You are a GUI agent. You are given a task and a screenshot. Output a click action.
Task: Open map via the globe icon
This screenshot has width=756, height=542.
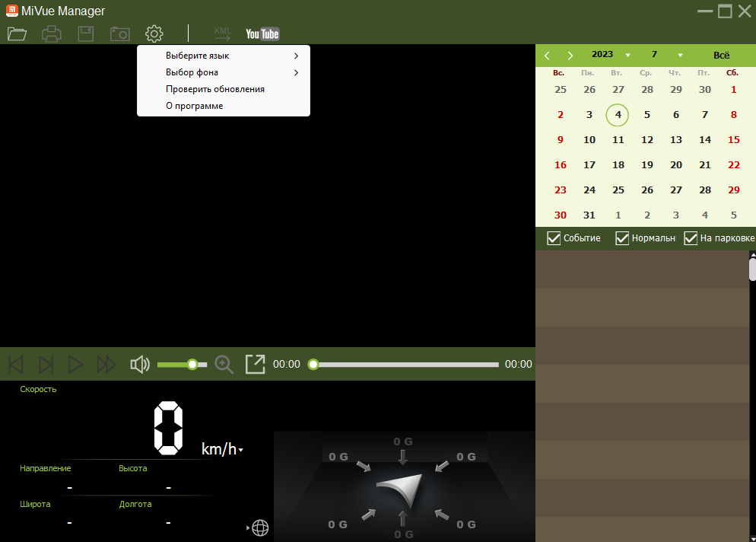click(260, 528)
